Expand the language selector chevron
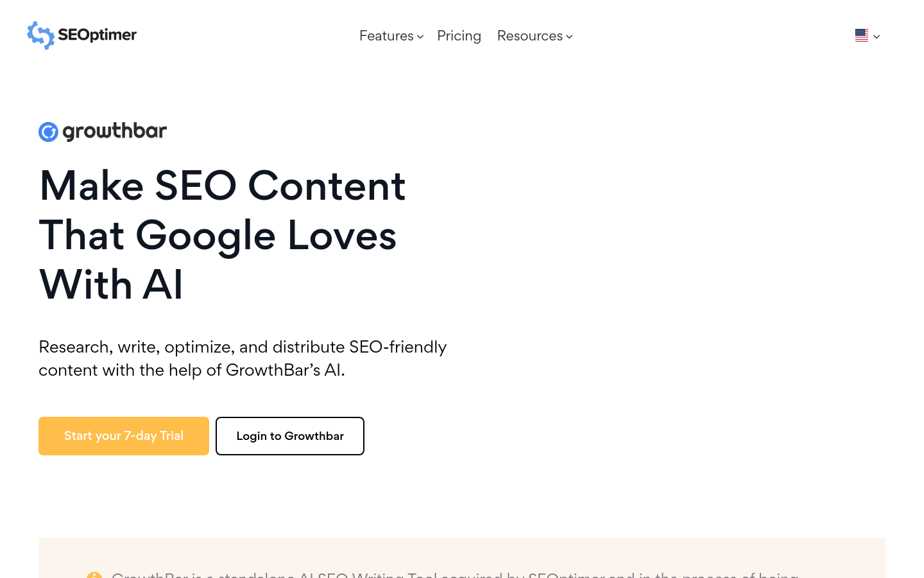Viewport: 924px width, 578px height. pos(877,37)
